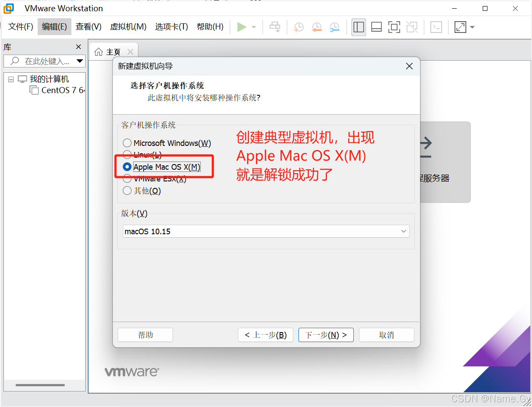This screenshot has height=407, width=532.
Task: Maximize the VMware Workstation window
Action: pos(485,8)
